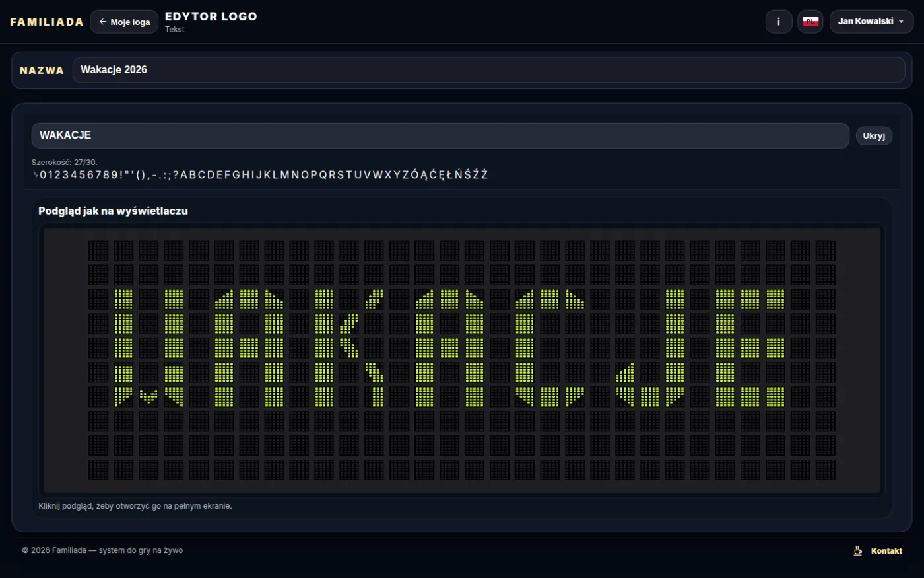This screenshot has width=924, height=578.
Task: Insert the letter M from the glyph palette
Action: (x=286, y=175)
